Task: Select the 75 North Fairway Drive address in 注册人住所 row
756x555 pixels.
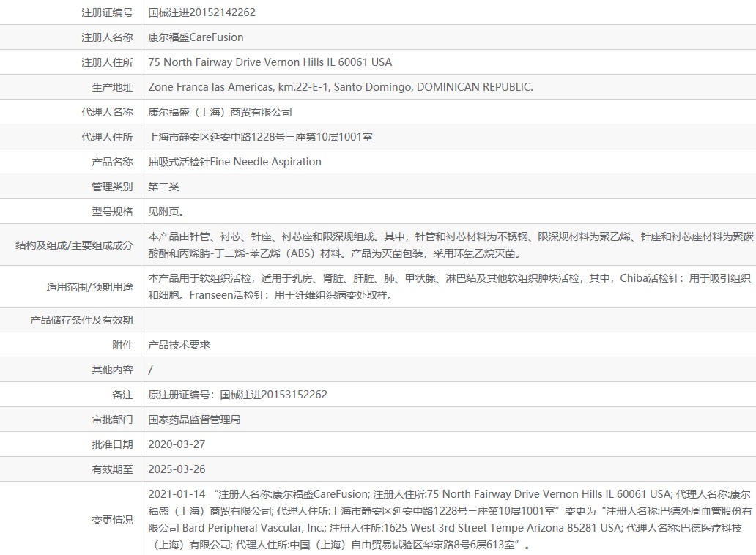Action: pos(270,62)
